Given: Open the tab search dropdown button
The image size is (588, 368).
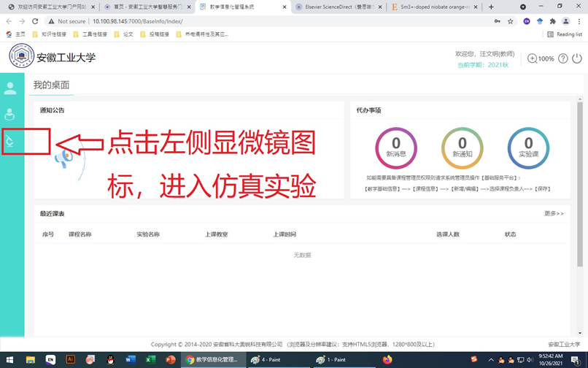Looking at the screenshot, I should (x=523, y=7).
